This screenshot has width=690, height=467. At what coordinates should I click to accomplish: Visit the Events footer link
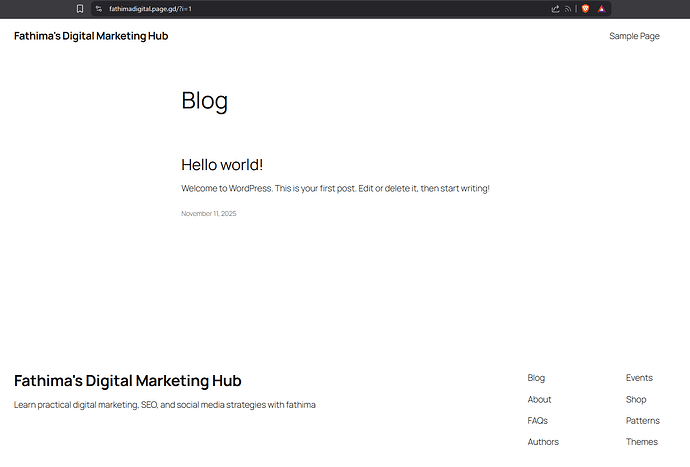click(639, 378)
